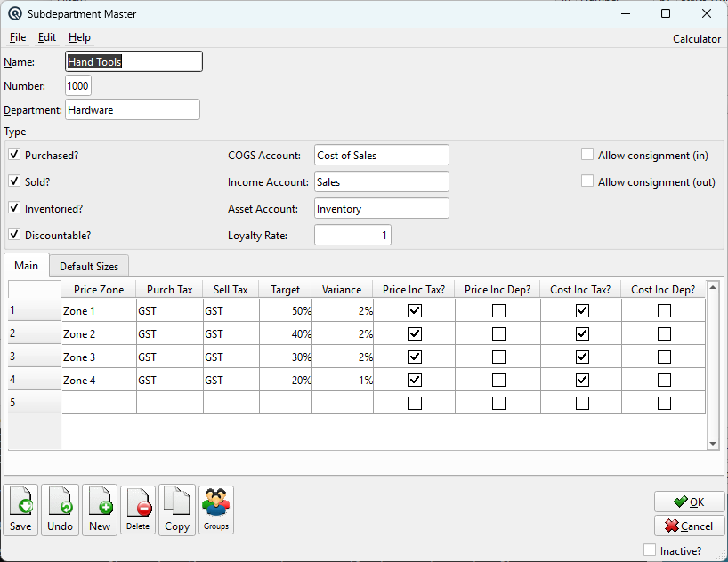
Task: Enable Allow consignment (in)
Action: [x=587, y=154]
